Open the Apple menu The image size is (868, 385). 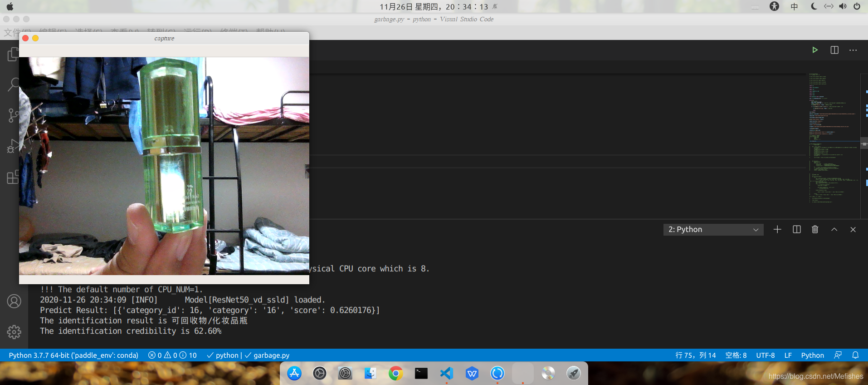(10, 6)
